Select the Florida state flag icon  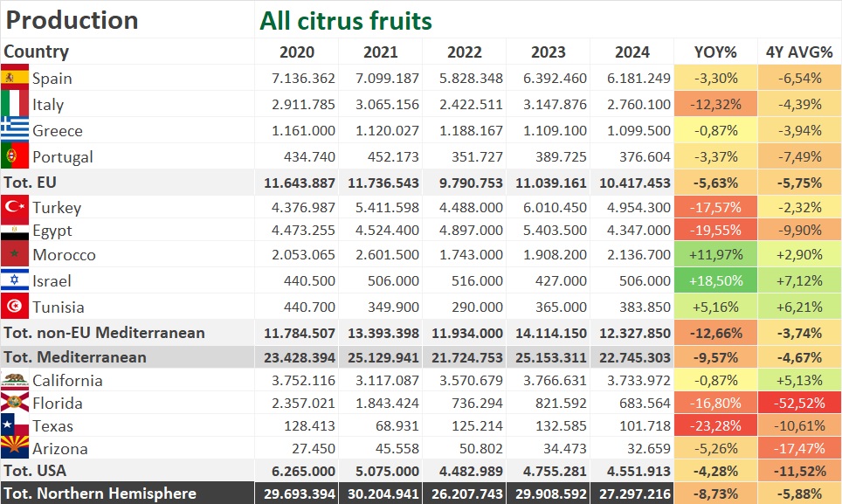click(x=15, y=403)
